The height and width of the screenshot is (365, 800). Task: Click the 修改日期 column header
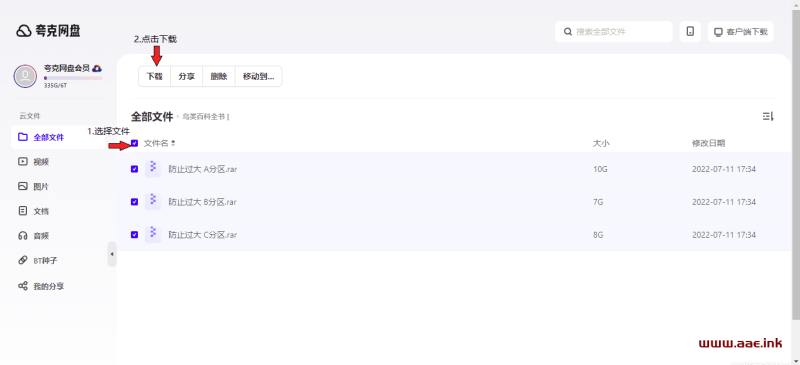pos(708,143)
